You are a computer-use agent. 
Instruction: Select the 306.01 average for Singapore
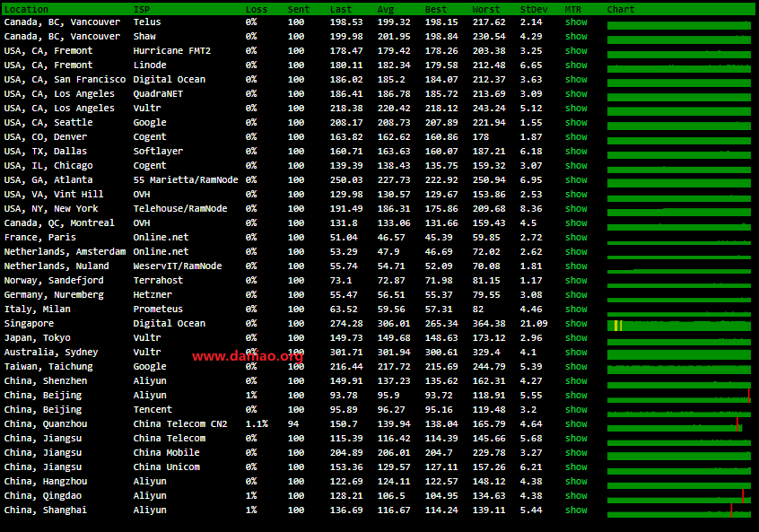pyautogui.click(x=394, y=324)
